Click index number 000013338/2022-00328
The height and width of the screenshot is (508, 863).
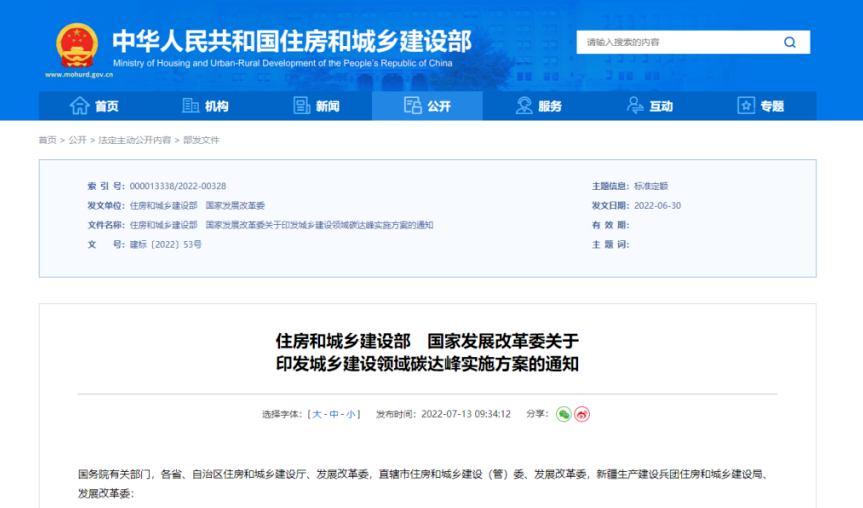[x=178, y=186]
